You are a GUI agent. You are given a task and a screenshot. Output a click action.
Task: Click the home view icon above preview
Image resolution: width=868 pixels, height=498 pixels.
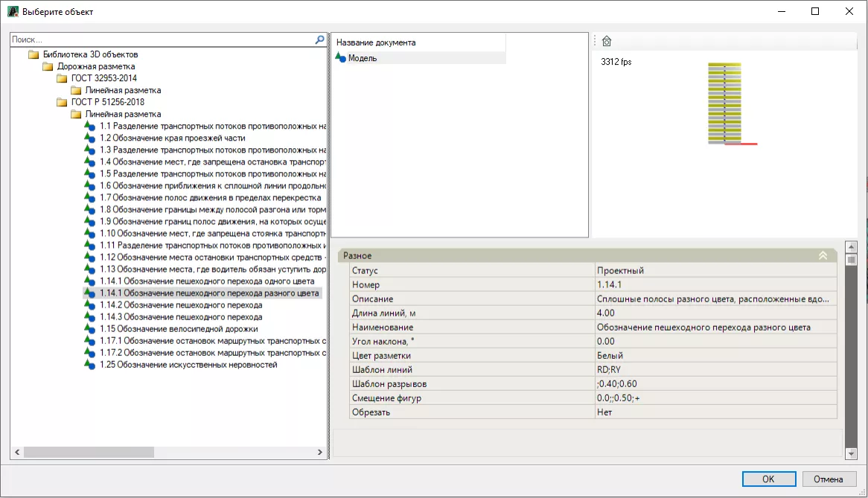pos(606,42)
